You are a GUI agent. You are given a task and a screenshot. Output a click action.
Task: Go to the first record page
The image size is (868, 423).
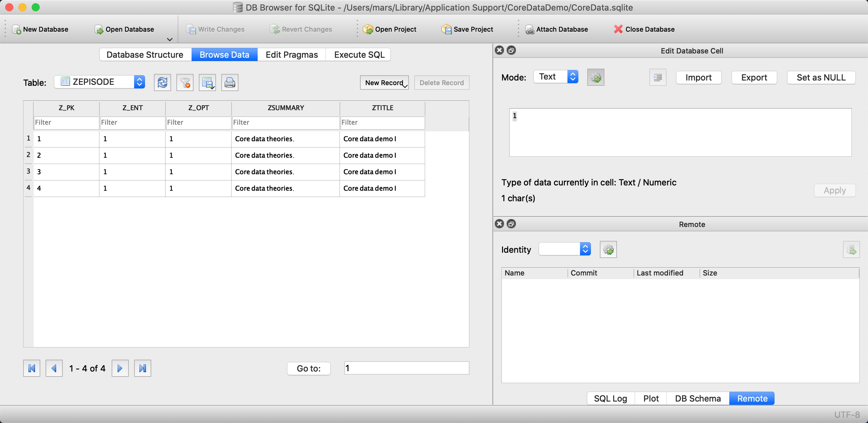pyautogui.click(x=32, y=368)
